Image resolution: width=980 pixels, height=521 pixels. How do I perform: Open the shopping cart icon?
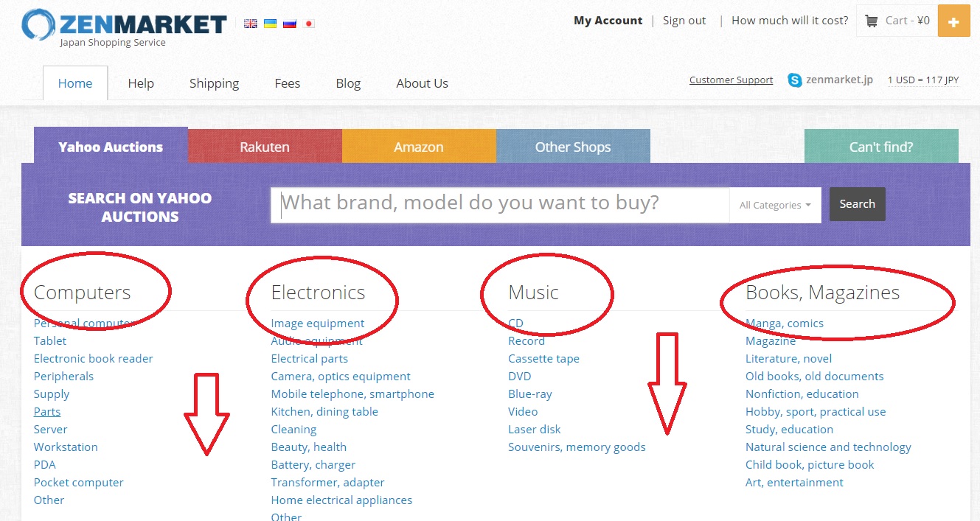click(x=872, y=21)
